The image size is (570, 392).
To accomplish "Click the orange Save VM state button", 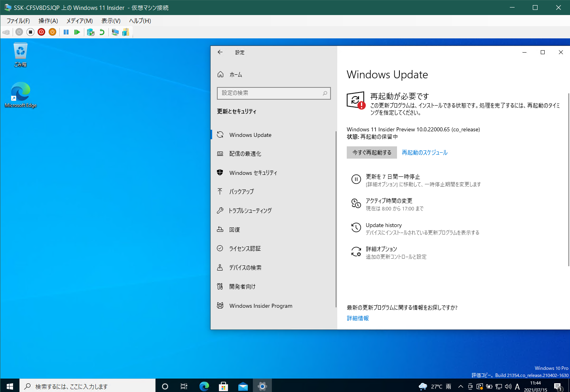I will tap(52, 32).
